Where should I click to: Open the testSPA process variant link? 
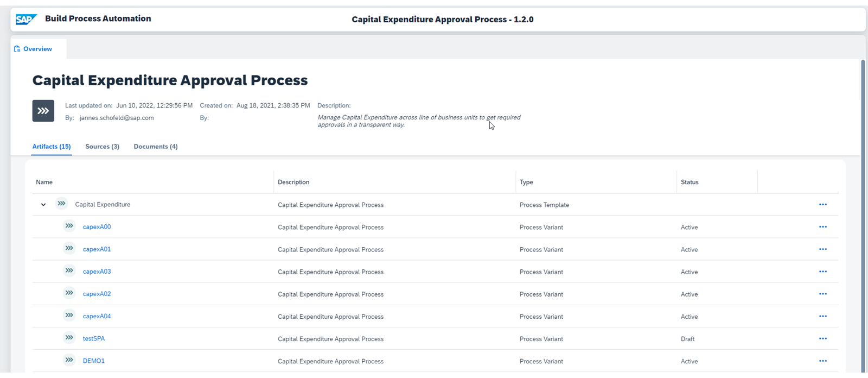click(94, 338)
